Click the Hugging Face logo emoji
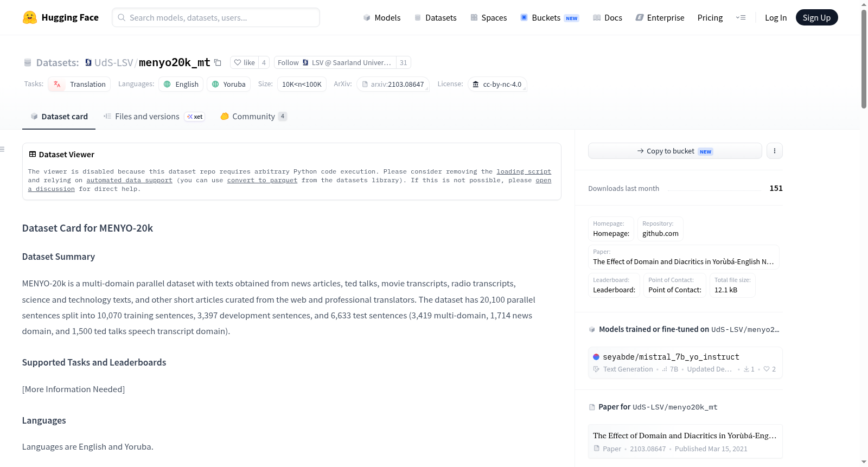This screenshot has height=467, width=868. (30, 17)
